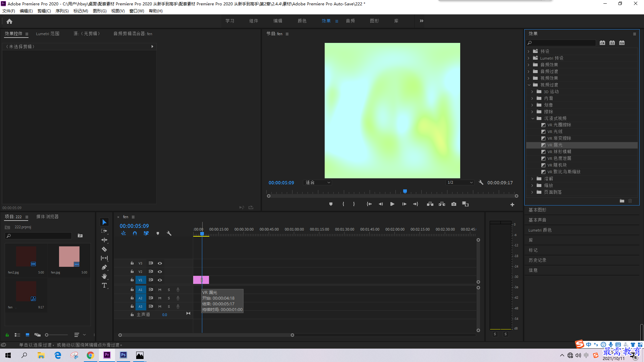
Task: Click the Home icon
Action: 9,21
